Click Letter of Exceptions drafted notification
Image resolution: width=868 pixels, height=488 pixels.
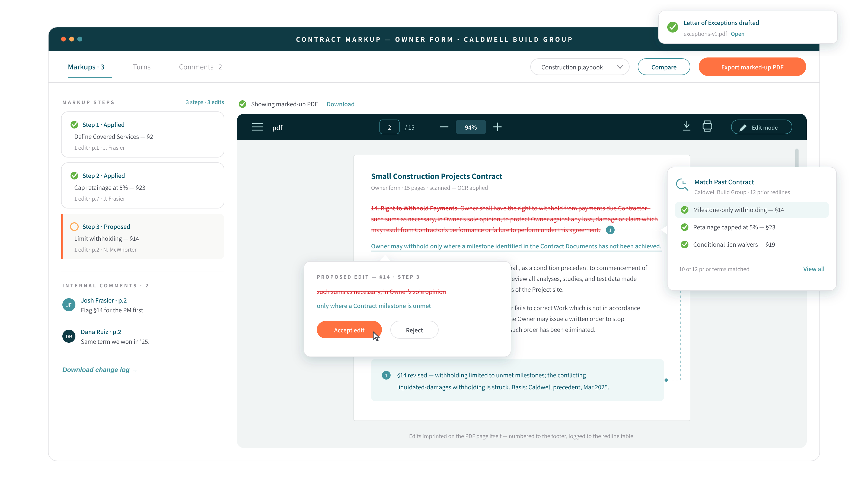point(748,27)
